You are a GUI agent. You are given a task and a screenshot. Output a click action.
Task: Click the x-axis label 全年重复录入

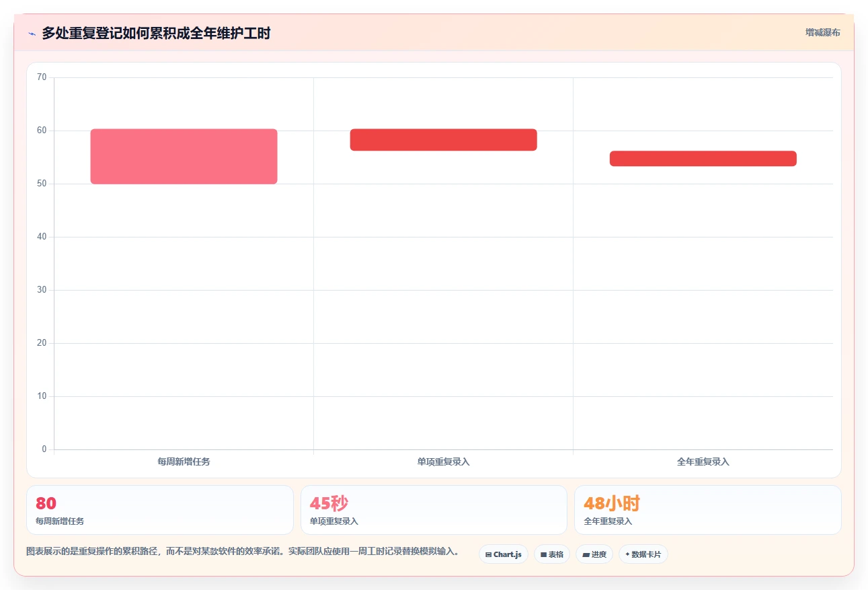pos(703,462)
